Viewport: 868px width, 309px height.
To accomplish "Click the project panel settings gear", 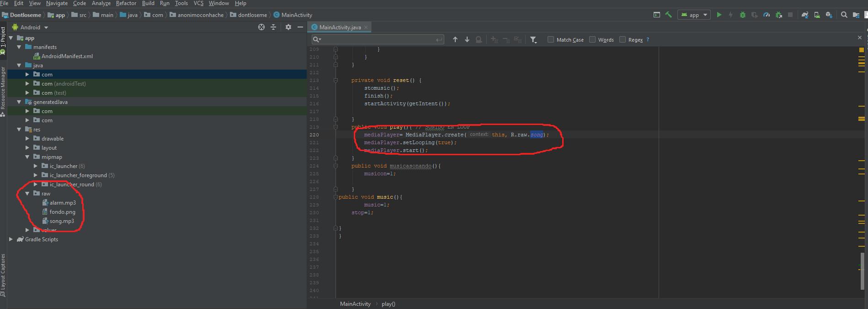I will pos(288,27).
